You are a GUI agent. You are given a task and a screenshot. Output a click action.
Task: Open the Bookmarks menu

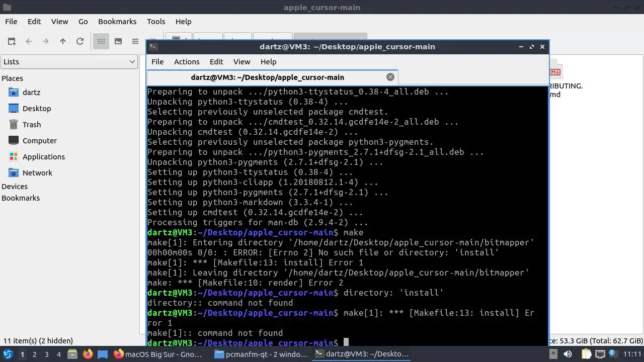117,22
